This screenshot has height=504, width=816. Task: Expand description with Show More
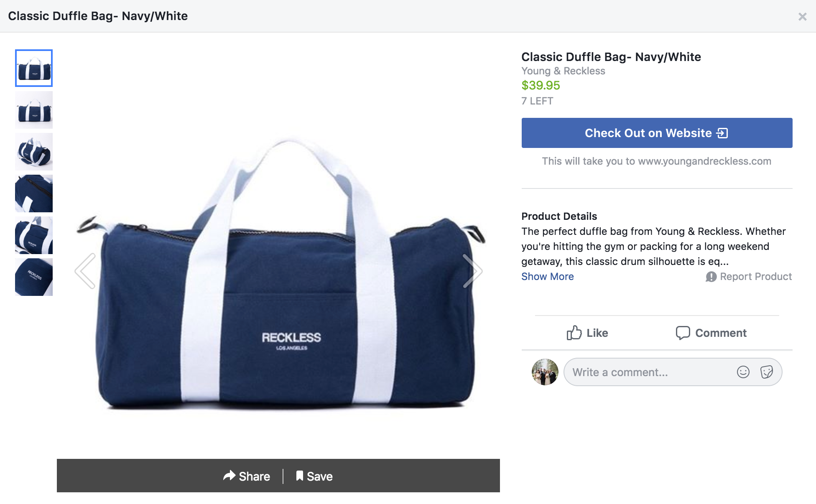click(x=547, y=277)
